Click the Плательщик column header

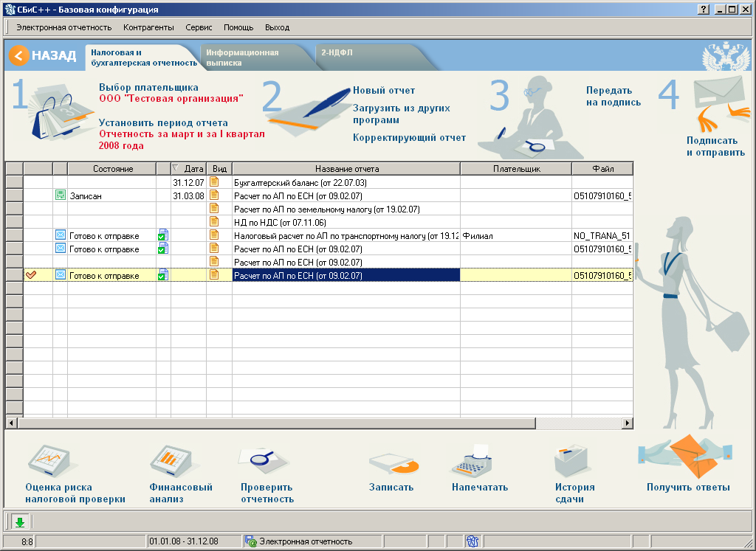[x=516, y=169]
